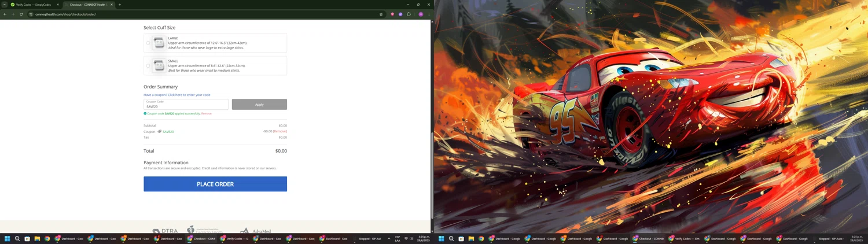Screen dimensions: 868x244
Task: Open Search on the right monitor taskbar
Action: click(x=451, y=239)
